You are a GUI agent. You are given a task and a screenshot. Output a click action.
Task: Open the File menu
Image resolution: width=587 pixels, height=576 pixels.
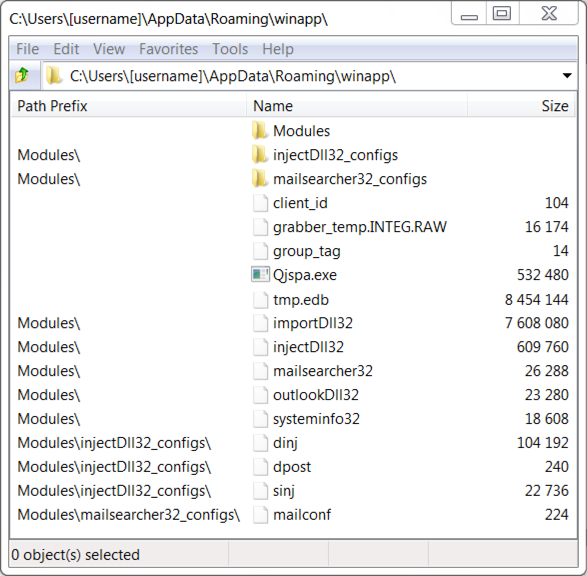pyautogui.click(x=28, y=49)
